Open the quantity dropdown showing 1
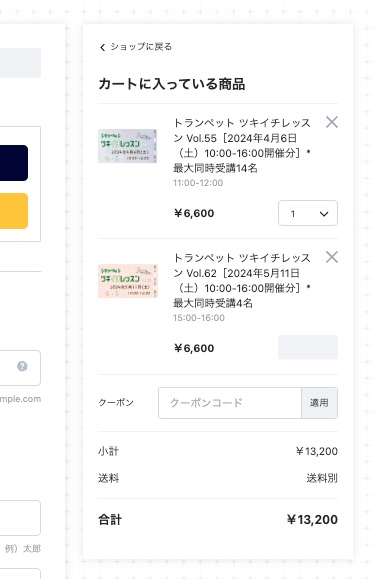This screenshot has height=579, width=375. pyautogui.click(x=308, y=213)
